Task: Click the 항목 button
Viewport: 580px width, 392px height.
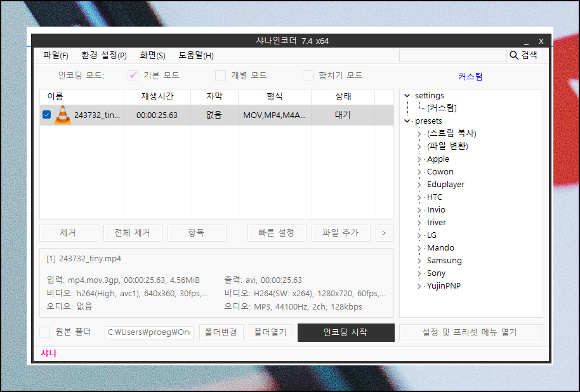Action: point(197,233)
